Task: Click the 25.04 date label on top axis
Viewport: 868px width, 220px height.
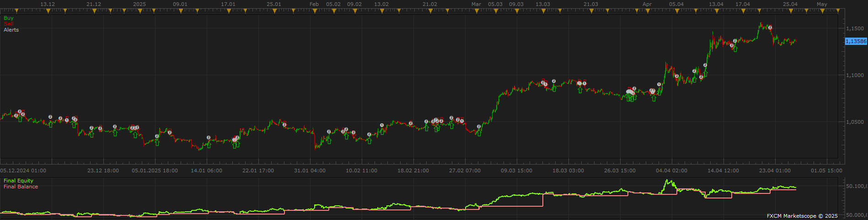Action: tap(790, 4)
